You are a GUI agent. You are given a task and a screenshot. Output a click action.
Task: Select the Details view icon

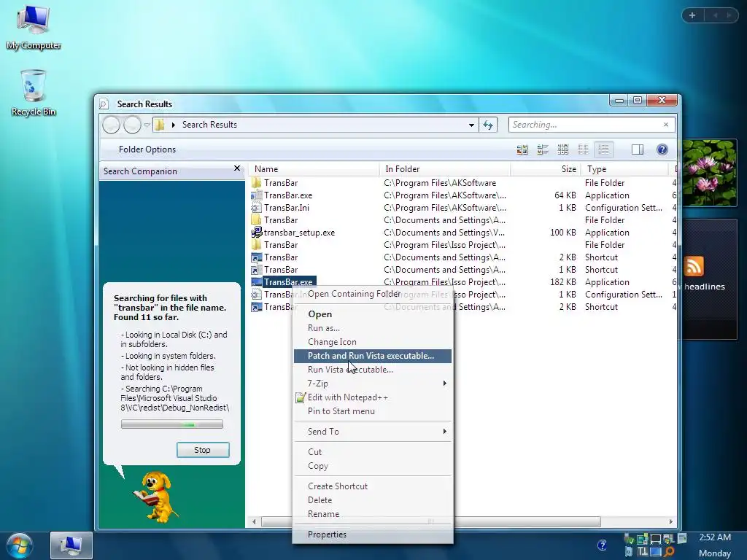point(603,149)
